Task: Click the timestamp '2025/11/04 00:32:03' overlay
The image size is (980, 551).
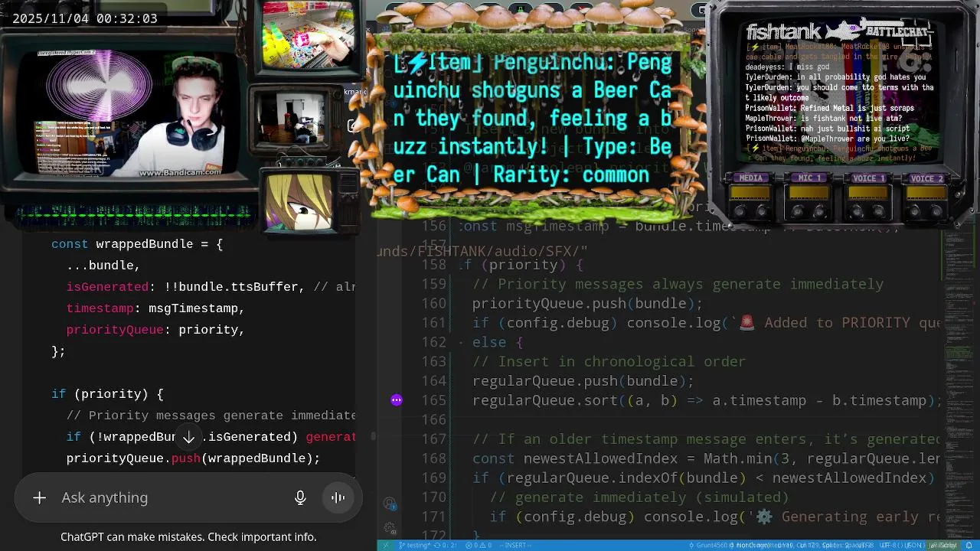Action: click(x=85, y=18)
